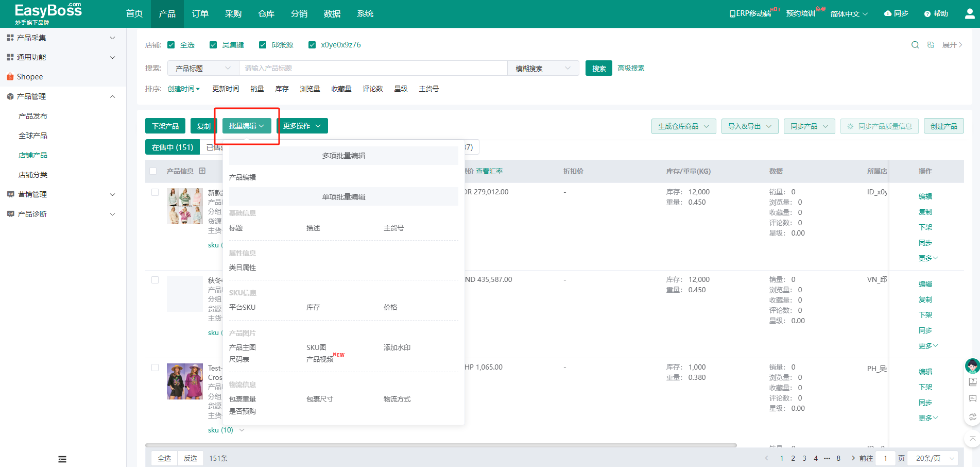Open the 模糊搜索 match type dropdown
The width and height of the screenshot is (980, 467).
click(x=543, y=68)
